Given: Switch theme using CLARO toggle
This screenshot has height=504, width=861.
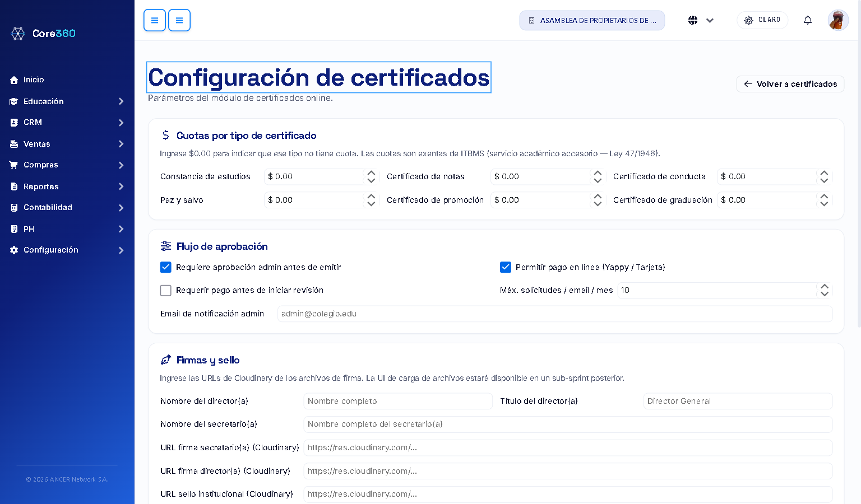Looking at the screenshot, I should [x=762, y=20].
